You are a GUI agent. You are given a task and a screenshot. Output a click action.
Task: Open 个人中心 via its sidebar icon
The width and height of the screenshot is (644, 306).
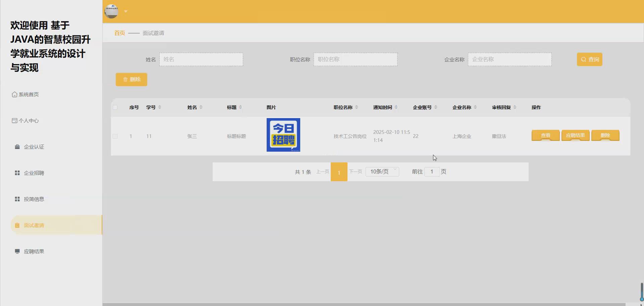(x=14, y=120)
